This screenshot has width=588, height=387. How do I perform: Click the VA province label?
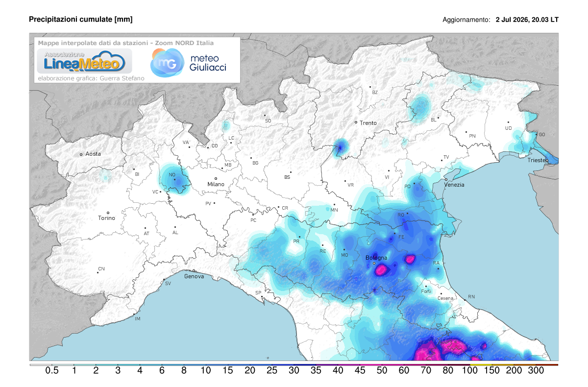tap(186, 143)
